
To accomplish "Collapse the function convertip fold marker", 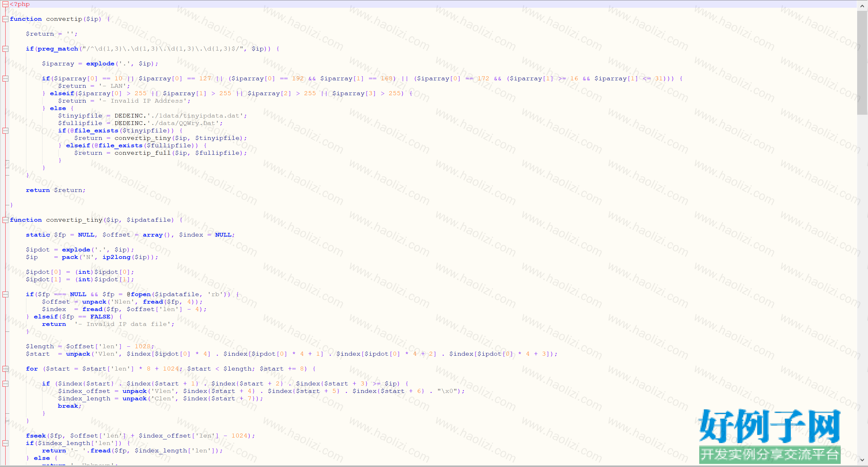I will (5, 19).
